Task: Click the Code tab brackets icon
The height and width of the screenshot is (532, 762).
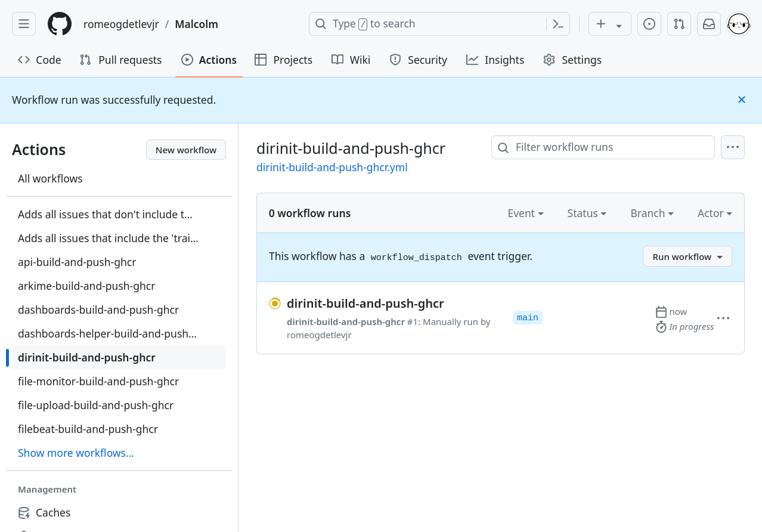Action: click(x=24, y=60)
